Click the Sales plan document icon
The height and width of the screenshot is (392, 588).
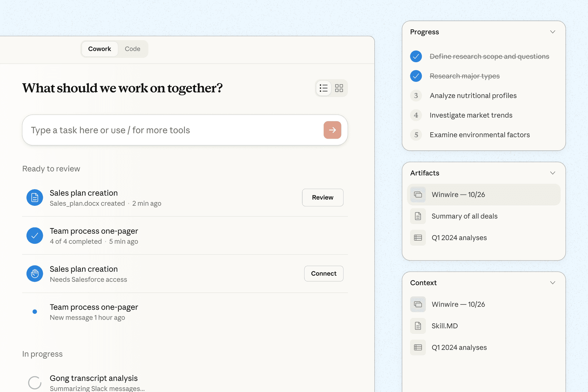click(x=35, y=198)
